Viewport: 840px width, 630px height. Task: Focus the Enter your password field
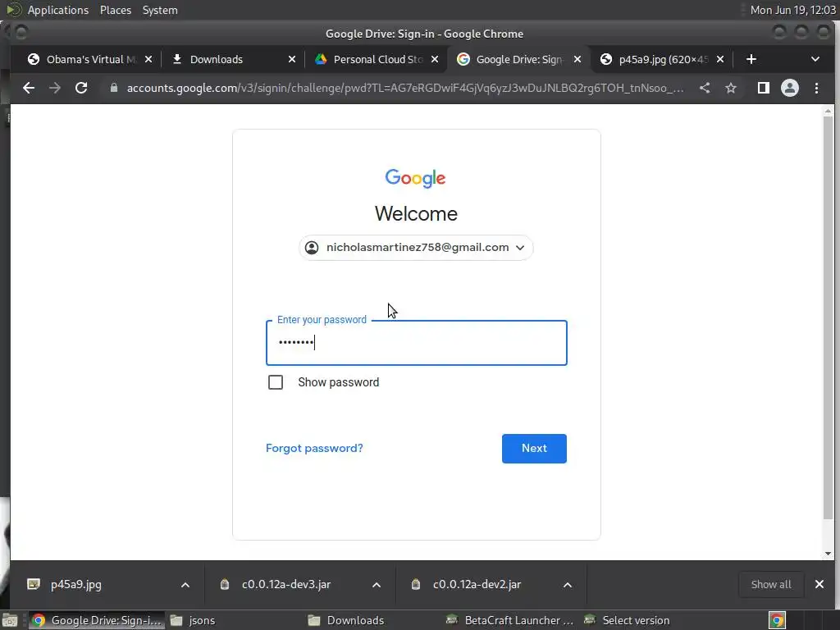416,343
